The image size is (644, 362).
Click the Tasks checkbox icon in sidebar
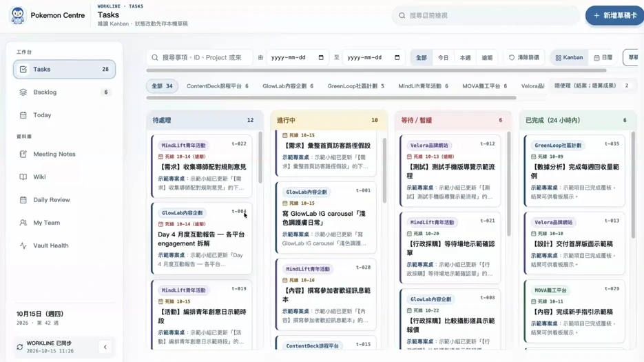pos(23,69)
